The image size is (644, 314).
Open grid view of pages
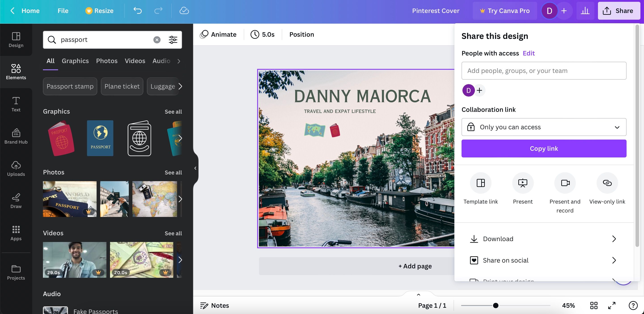coord(594,305)
